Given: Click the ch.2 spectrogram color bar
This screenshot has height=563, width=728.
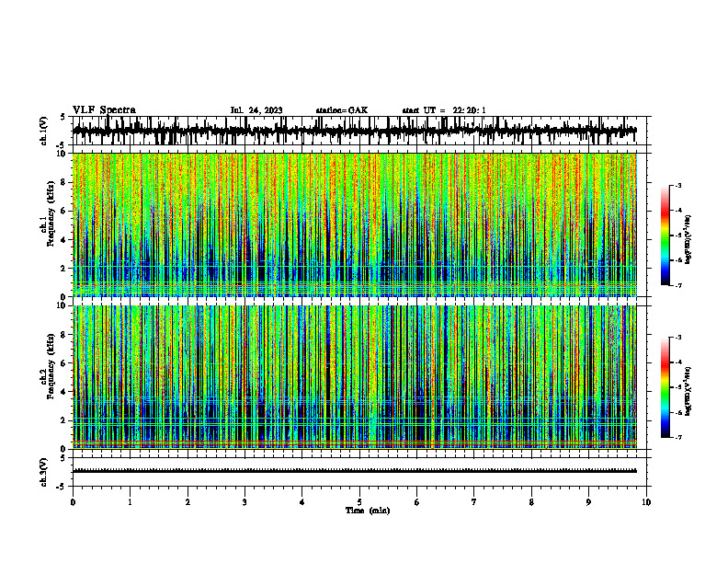Looking at the screenshot, I should (x=665, y=387).
